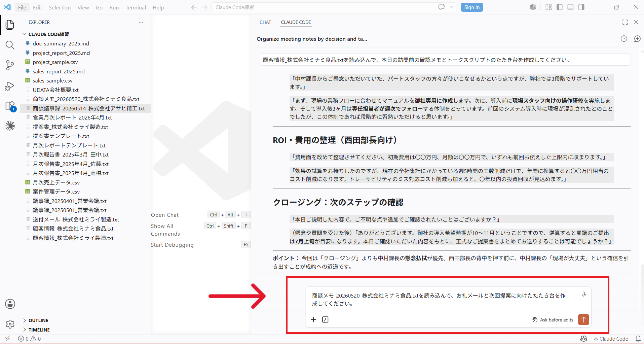Viewport: 644px width, 344px height.
Task: Open the session history clock icon
Action: (624, 39)
